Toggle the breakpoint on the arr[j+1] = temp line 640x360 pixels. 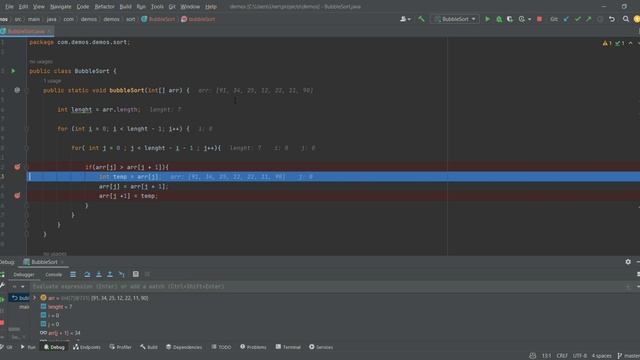coord(17,196)
